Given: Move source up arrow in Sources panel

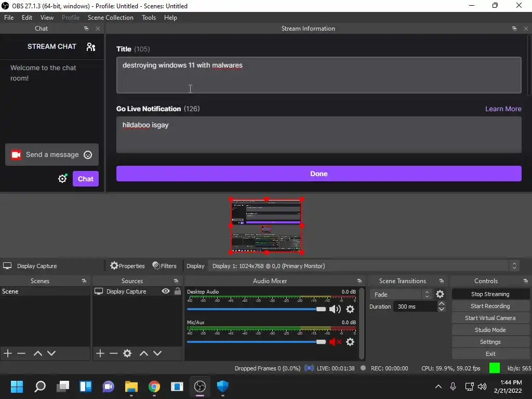Looking at the screenshot, I should point(144,353).
